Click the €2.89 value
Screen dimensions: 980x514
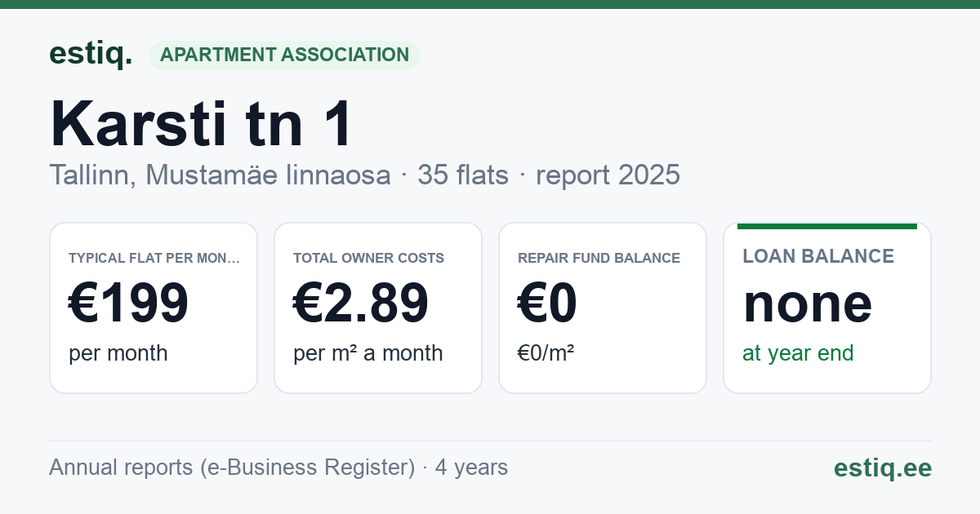pos(361,303)
